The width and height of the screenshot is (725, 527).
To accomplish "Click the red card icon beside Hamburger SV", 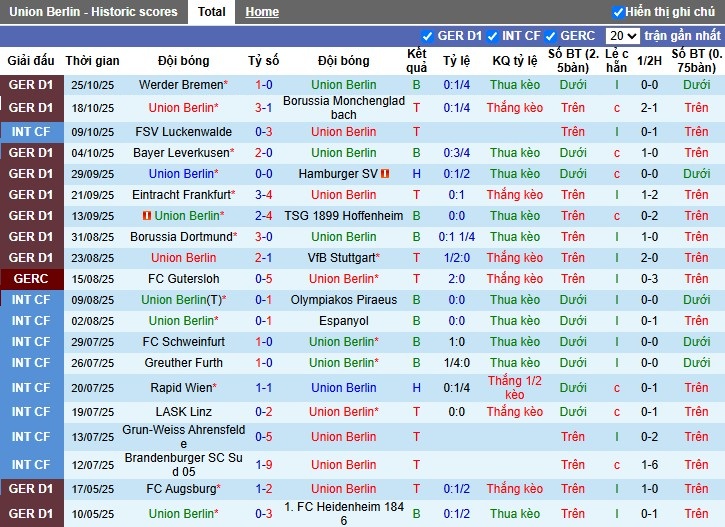I will (x=386, y=174).
